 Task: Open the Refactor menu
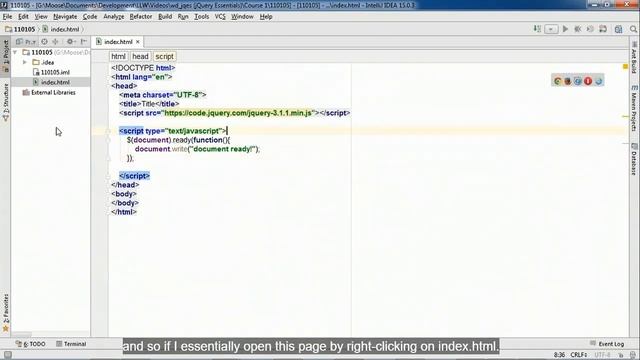click(141, 17)
